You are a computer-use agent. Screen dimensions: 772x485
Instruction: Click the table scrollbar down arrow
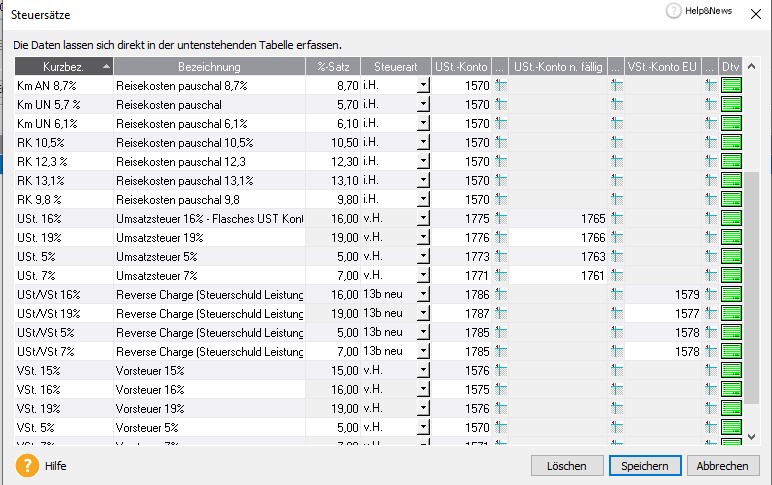point(752,437)
